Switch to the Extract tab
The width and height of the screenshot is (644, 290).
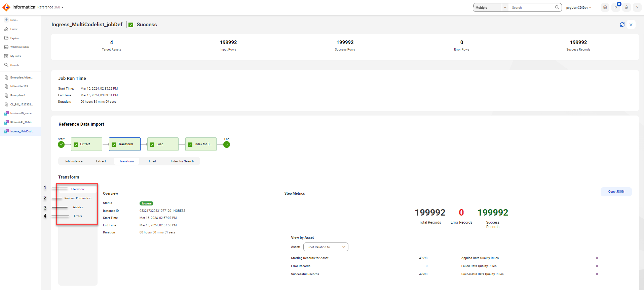click(101, 161)
